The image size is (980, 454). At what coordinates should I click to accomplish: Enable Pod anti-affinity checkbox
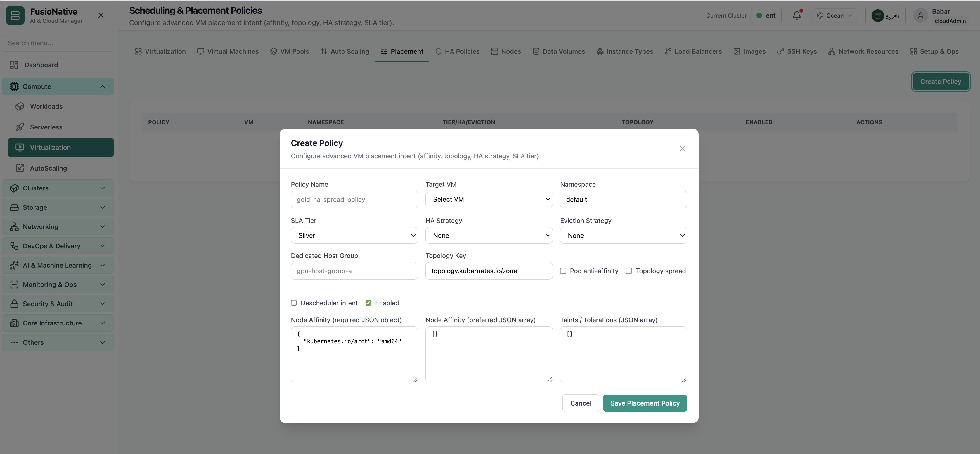(x=563, y=271)
